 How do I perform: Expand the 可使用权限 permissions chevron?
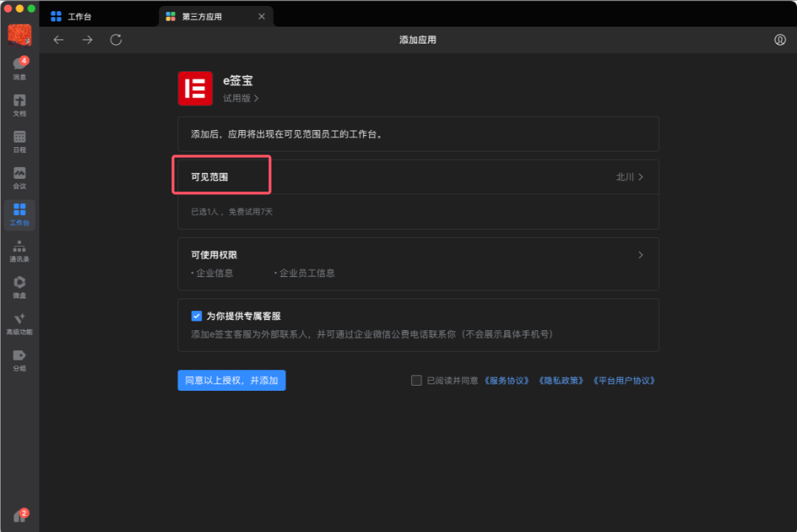(x=640, y=255)
